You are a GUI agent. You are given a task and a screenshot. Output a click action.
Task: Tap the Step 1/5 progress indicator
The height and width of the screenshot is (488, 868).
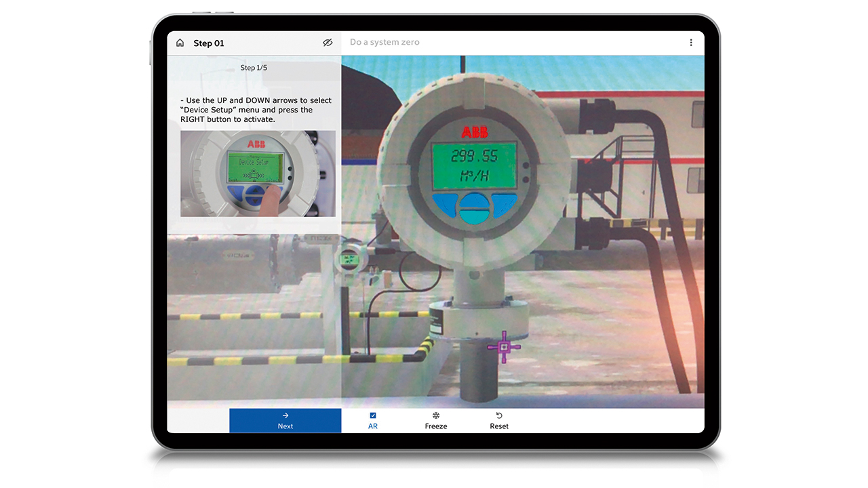click(254, 68)
